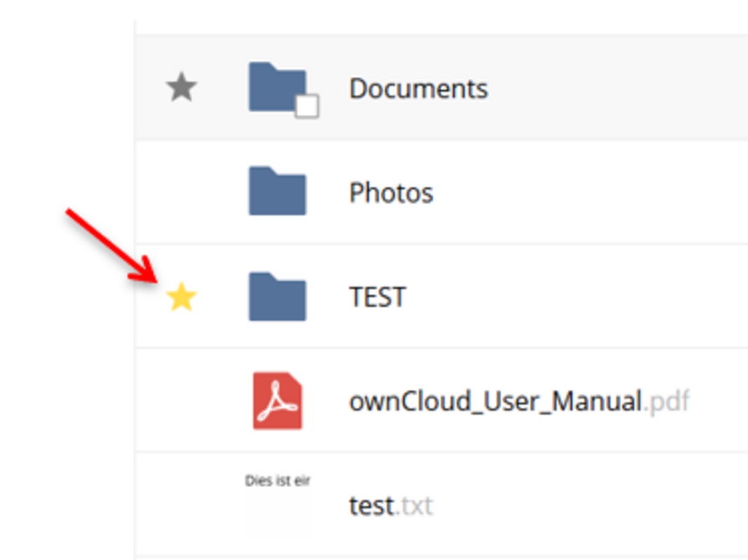
Task: Click the TEST folder icon
Action: pos(277,296)
